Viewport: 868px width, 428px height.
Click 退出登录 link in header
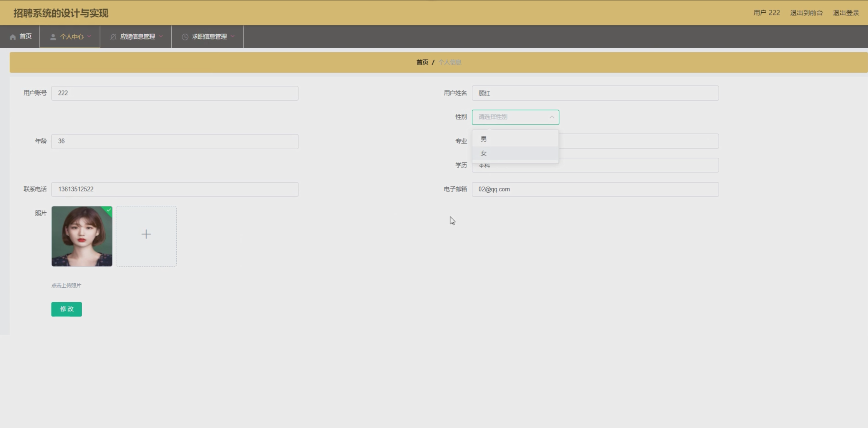pyautogui.click(x=845, y=13)
